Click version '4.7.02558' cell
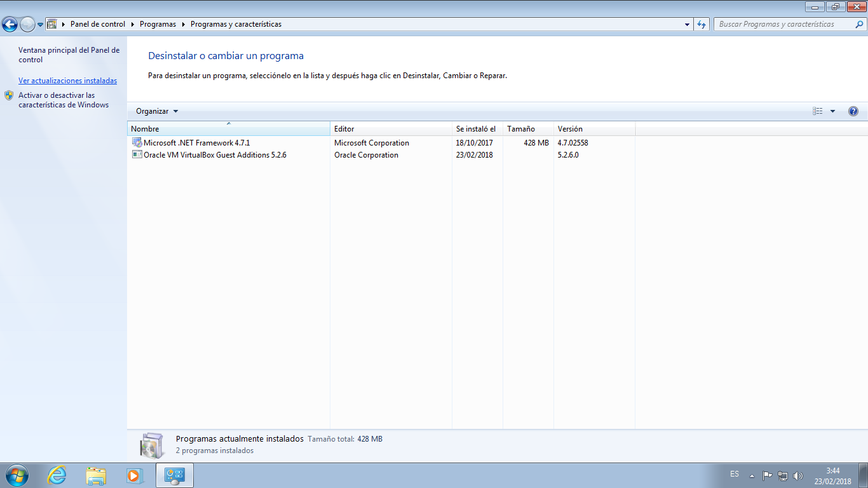 (573, 143)
